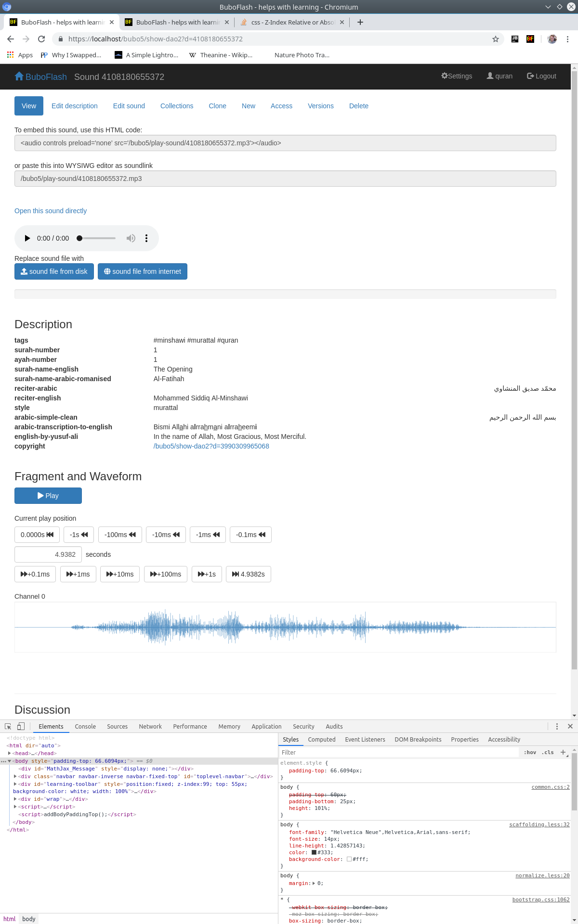Jump to end 4.9382s button
Viewport: 578px width, 924px height.
249,574
